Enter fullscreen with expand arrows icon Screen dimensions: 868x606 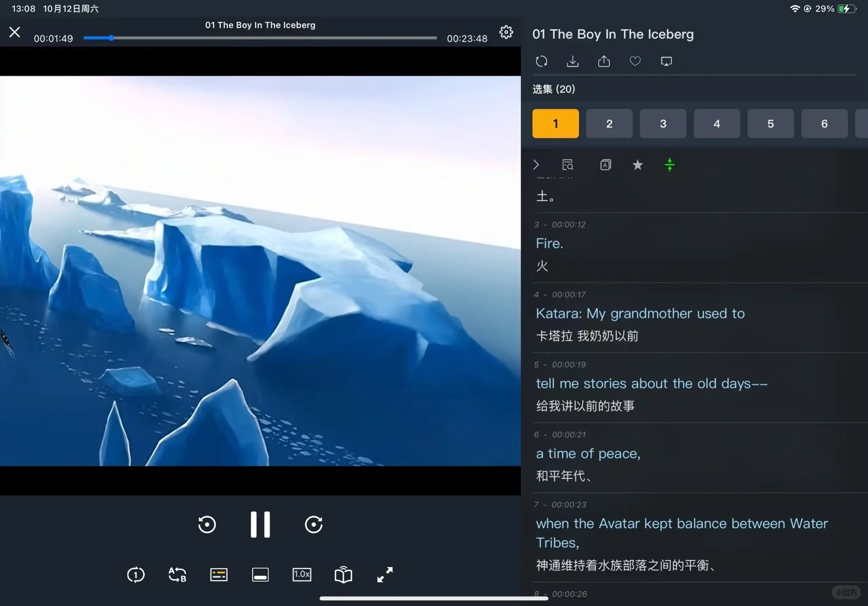385,575
